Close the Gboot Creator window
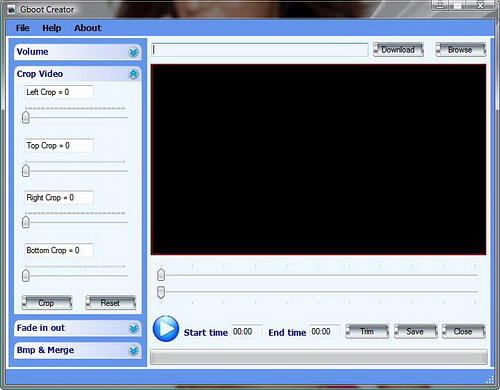This screenshot has width=500, height=390. (480, 5)
